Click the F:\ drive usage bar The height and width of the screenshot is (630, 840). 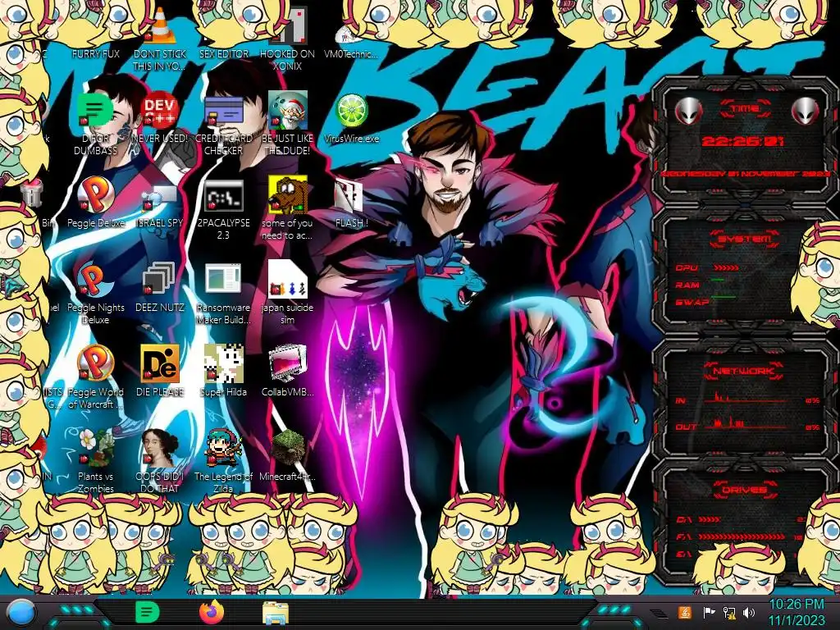coord(742,536)
